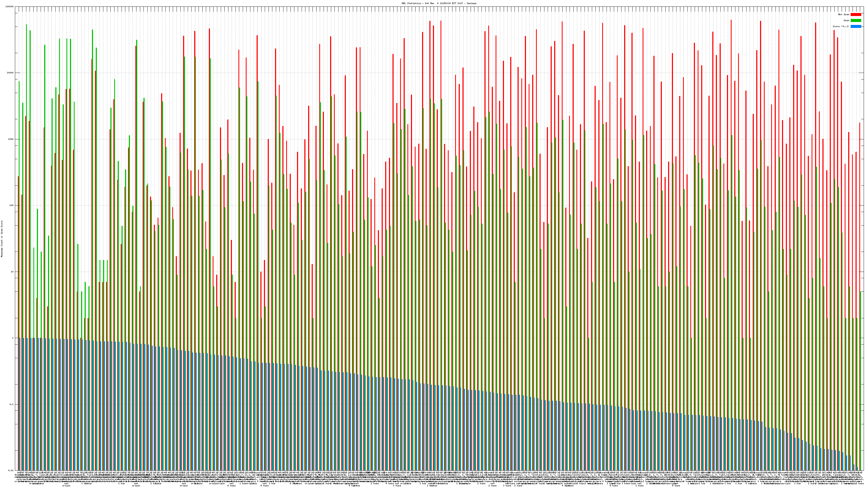
Task: Click the 0.01 y-axis tick label
Action: pos(11,470)
